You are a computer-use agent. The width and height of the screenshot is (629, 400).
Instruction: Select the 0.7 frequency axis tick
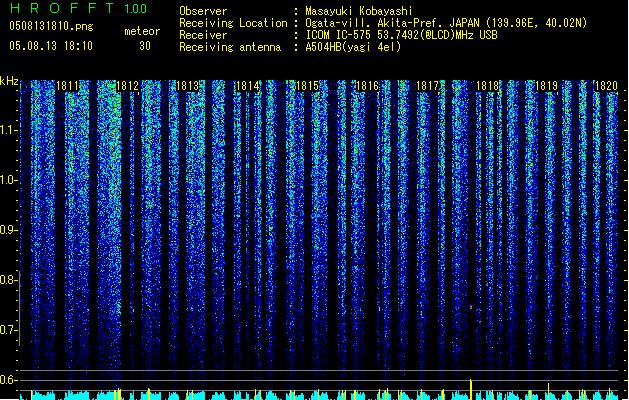(8, 330)
